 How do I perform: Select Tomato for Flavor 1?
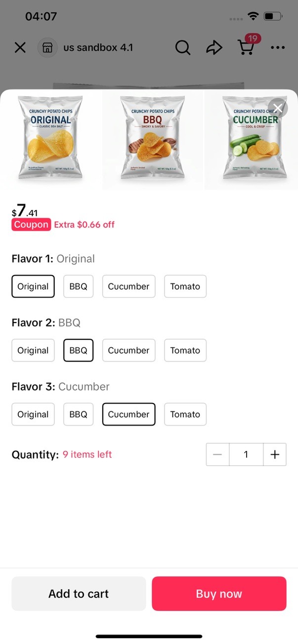point(185,286)
